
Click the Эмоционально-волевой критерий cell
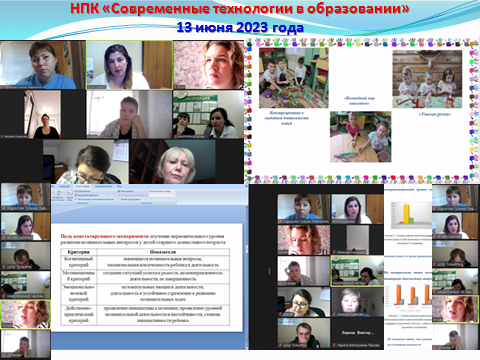coord(78,293)
